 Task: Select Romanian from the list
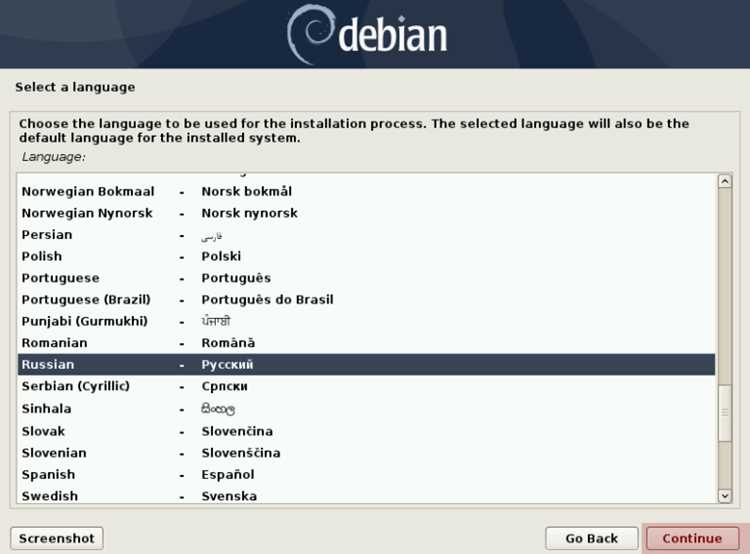coord(366,343)
